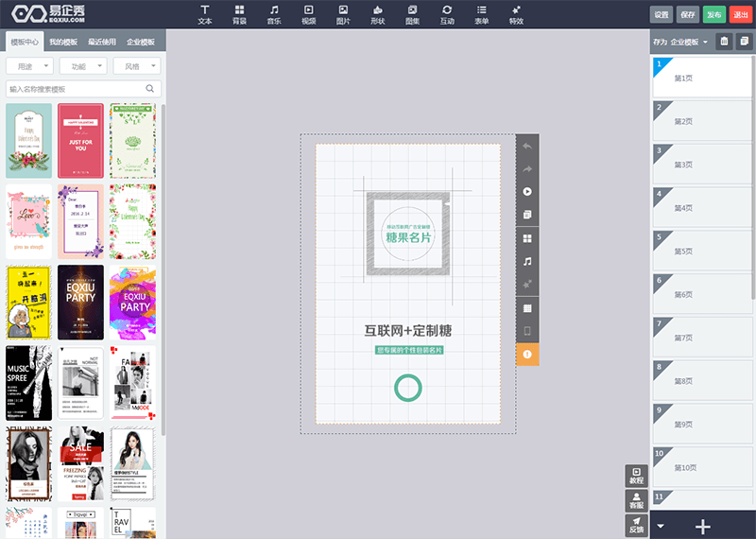Click the undo arrow in canvas sidebar
The image size is (756, 539).
(x=527, y=146)
